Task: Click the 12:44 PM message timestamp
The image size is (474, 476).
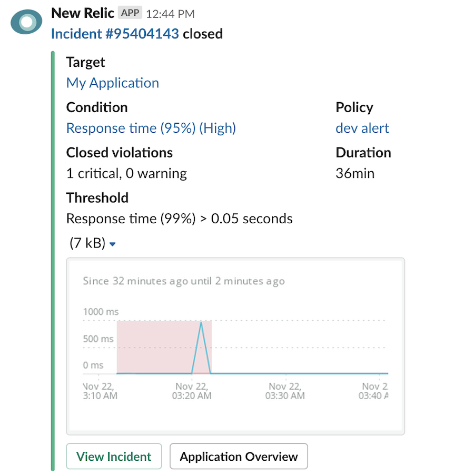Action: (x=170, y=14)
